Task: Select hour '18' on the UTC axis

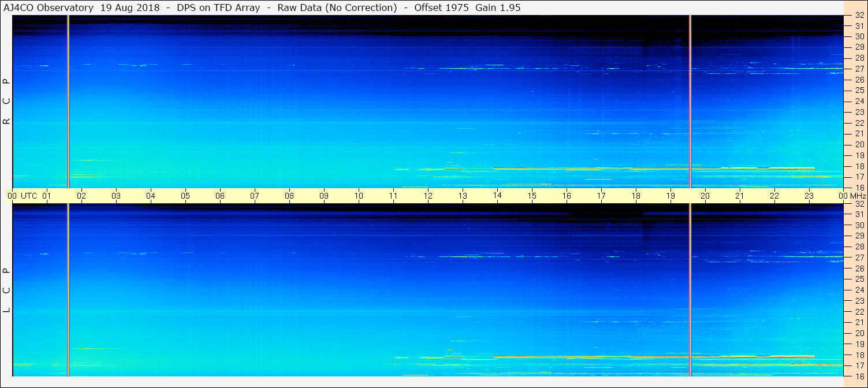Action: (636, 196)
